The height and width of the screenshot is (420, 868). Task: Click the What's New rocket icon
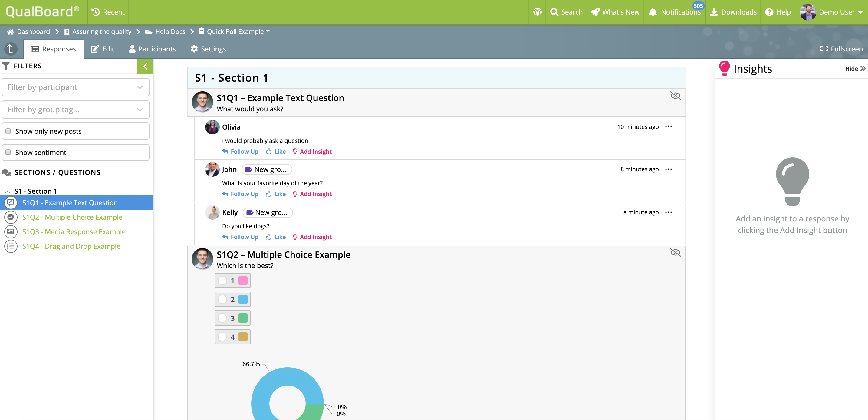[x=595, y=12]
